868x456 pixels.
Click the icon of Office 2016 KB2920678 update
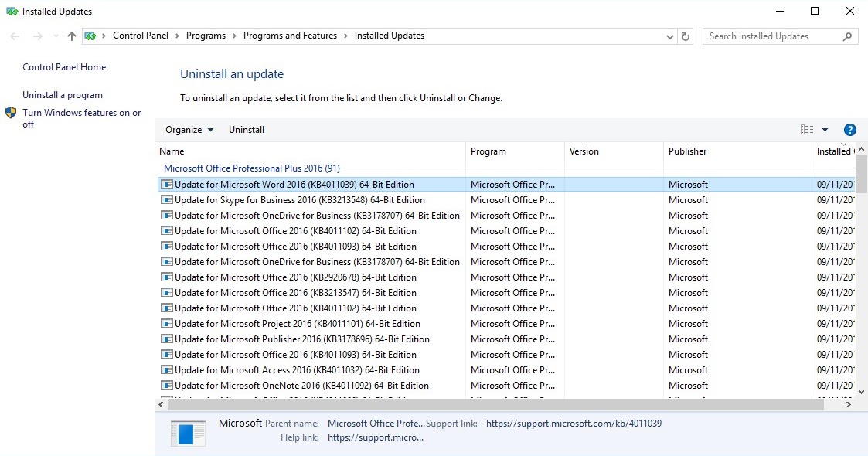click(x=167, y=277)
